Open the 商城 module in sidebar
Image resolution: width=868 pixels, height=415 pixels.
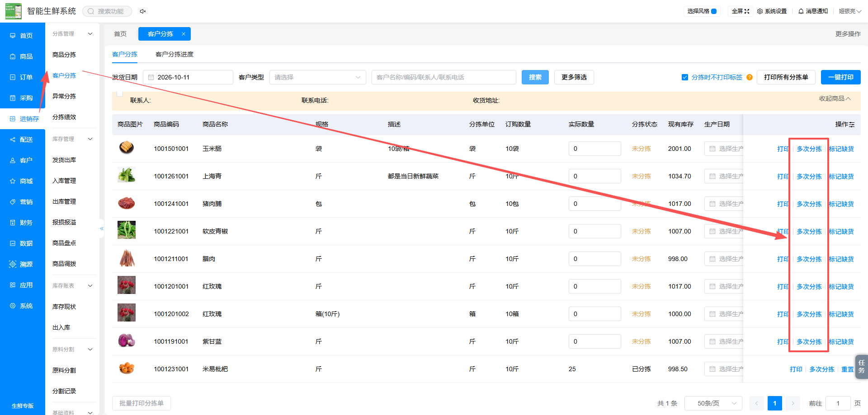[x=22, y=181]
